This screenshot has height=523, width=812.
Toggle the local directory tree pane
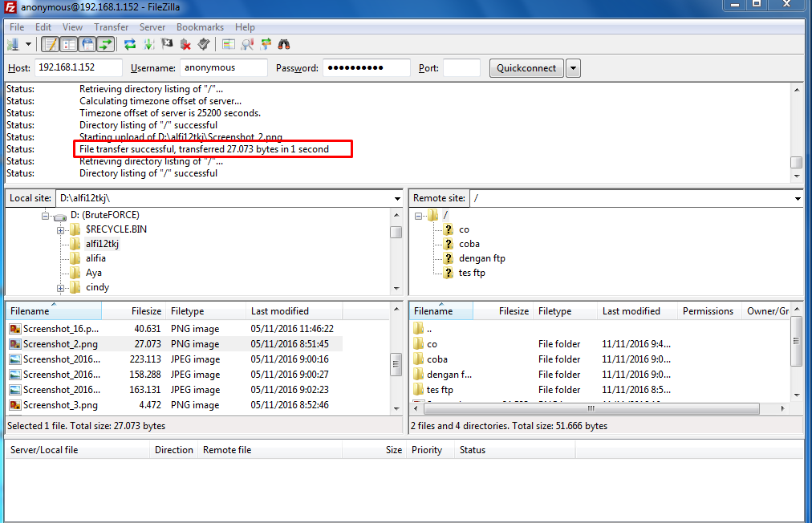pyautogui.click(x=69, y=43)
